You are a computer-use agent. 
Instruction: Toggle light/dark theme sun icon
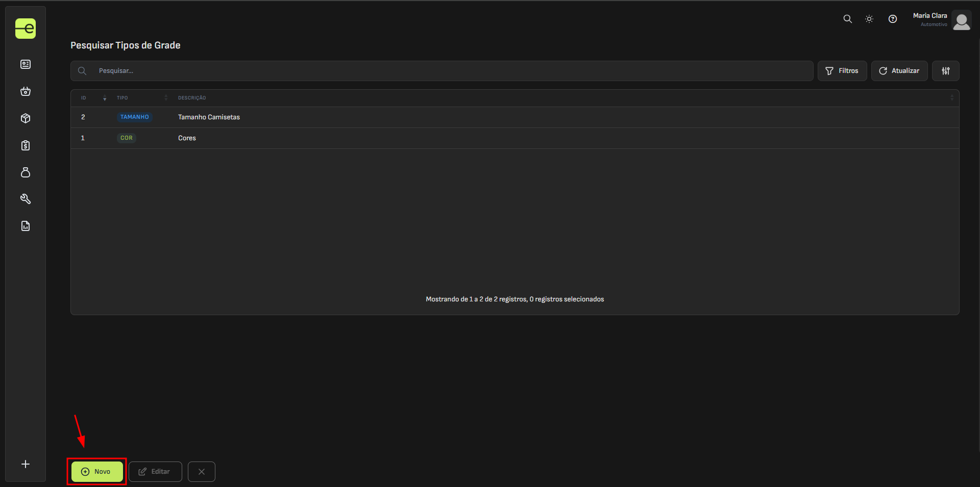869,19
